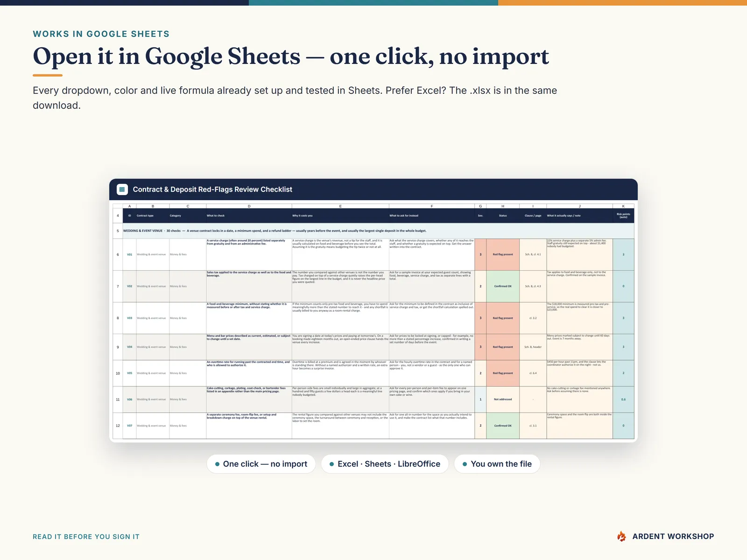Click the 'WEDDING & EVENT VENUE · 30 checks' section row

point(378,231)
